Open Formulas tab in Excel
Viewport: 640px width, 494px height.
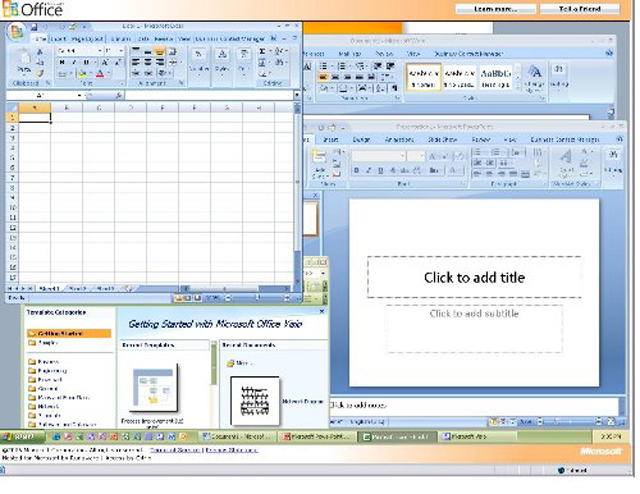(x=120, y=39)
